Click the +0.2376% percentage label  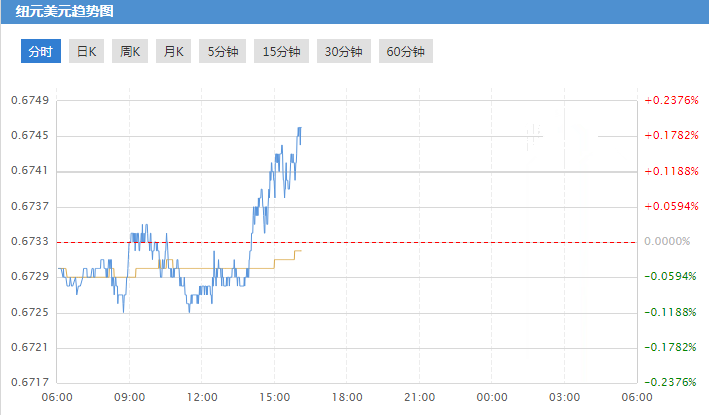pos(670,100)
